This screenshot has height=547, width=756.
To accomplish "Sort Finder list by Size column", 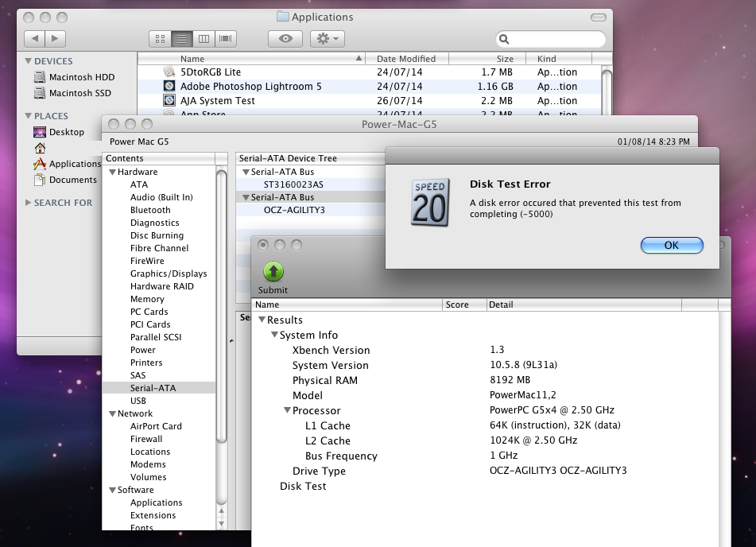I will pos(487,59).
